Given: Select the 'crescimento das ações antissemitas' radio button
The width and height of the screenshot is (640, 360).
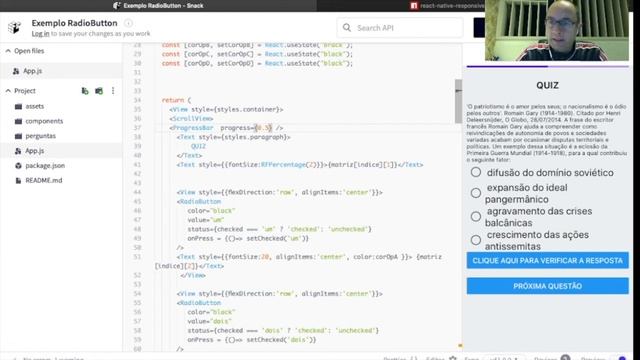Looking at the screenshot, I should [476, 240].
